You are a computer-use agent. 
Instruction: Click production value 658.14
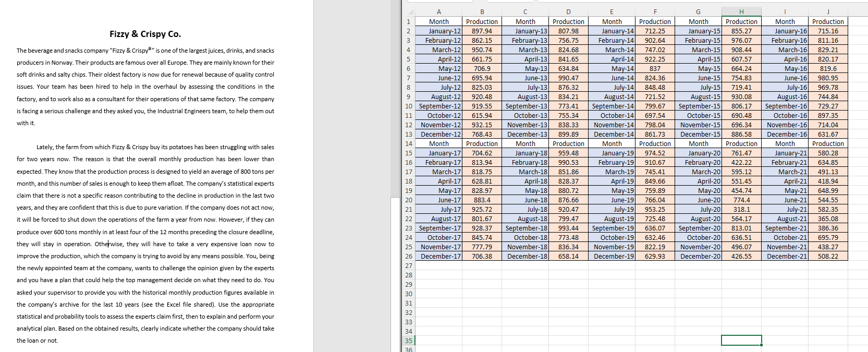(x=568, y=256)
